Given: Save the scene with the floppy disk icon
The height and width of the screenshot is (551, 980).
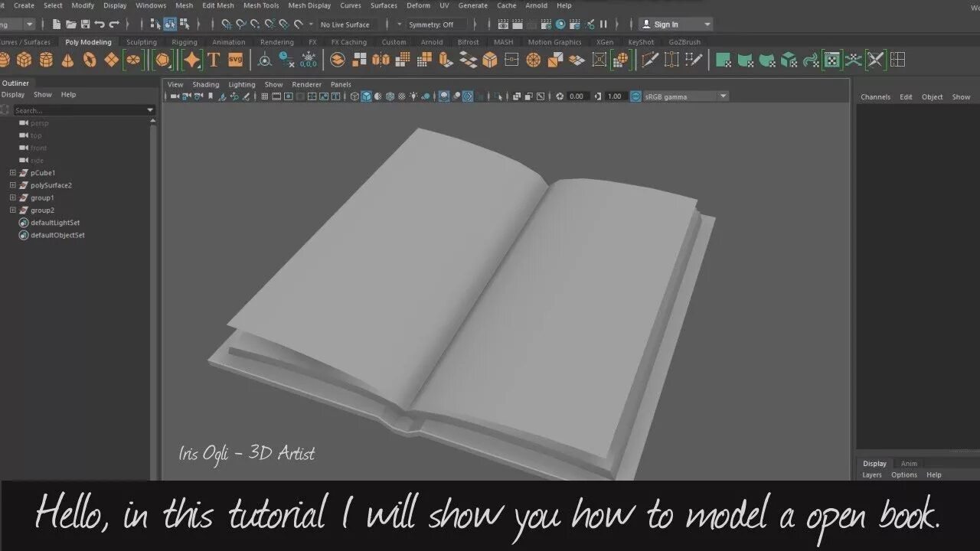Looking at the screenshot, I should (85, 24).
